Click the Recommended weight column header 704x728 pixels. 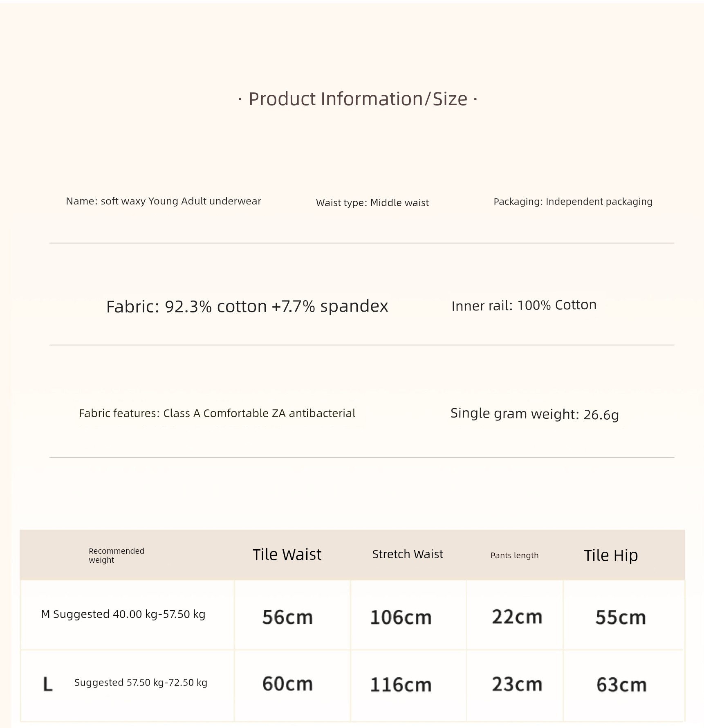point(117,555)
